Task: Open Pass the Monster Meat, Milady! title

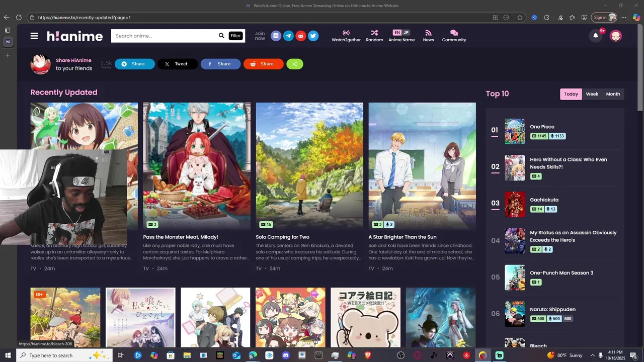Action: (181, 237)
